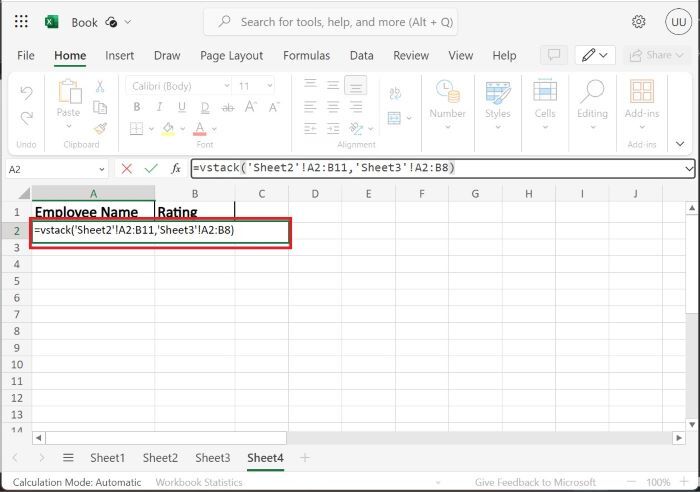Select Align Left icon
Viewport: 700px width, 492px height.
(310, 107)
